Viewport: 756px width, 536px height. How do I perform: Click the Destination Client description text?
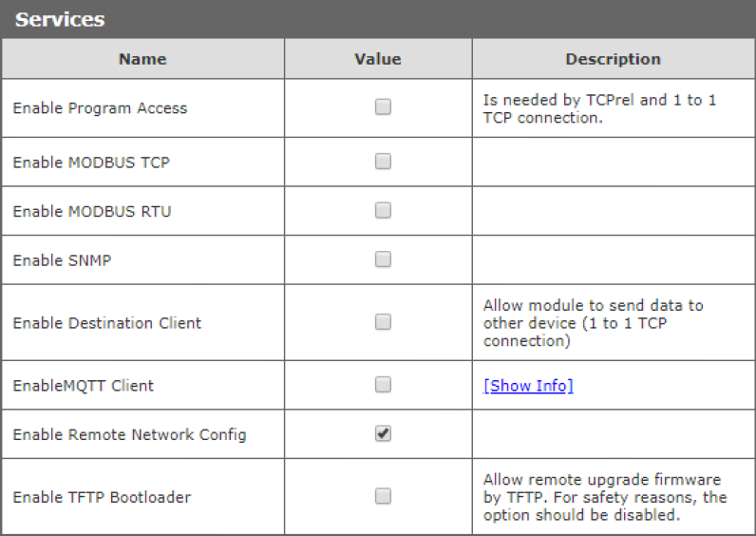point(593,323)
